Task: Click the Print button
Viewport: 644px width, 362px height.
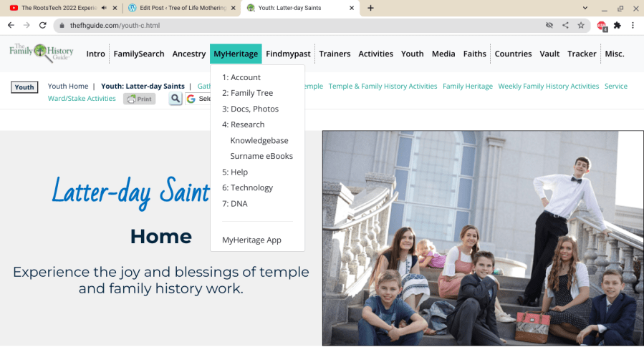Action: coord(140,99)
